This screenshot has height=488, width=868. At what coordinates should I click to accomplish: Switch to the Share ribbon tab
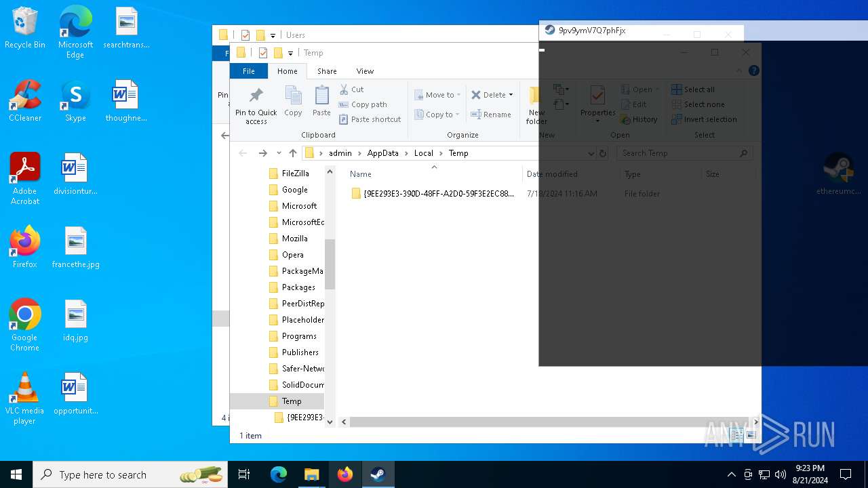(327, 71)
